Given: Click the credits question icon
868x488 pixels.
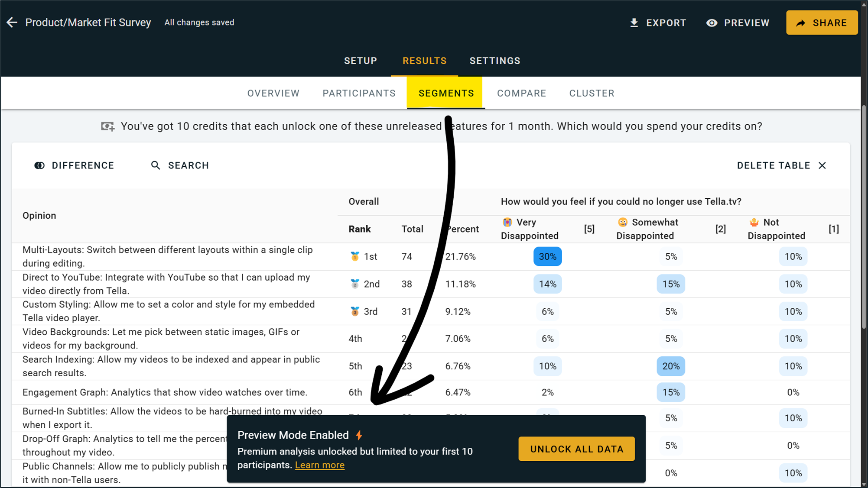Looking at the screenshot, I should pos(107,126).
